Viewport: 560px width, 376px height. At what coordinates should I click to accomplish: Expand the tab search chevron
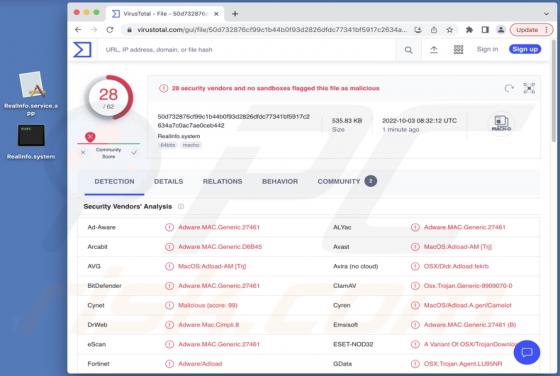point(546,14)
